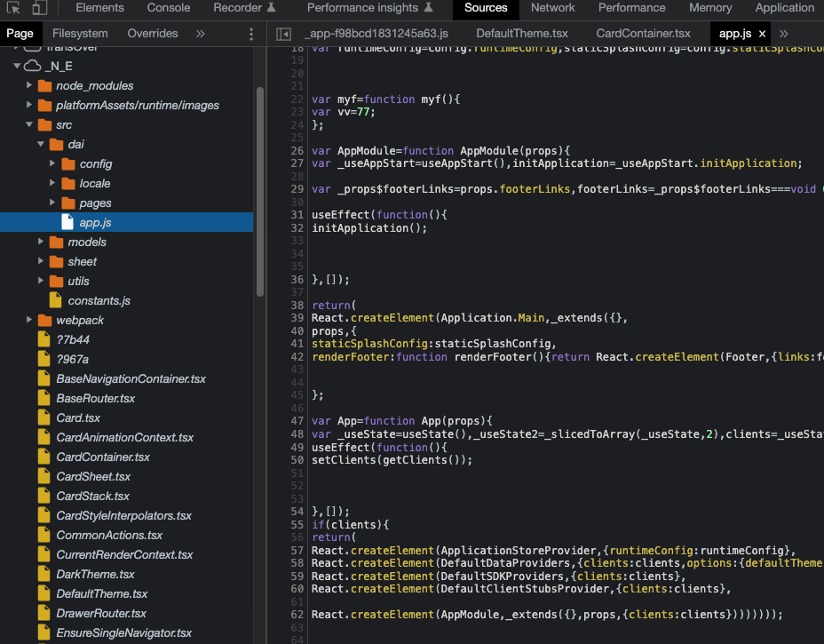
Task: Open the three-dot navigator options menu
Action: click(251, 34)
